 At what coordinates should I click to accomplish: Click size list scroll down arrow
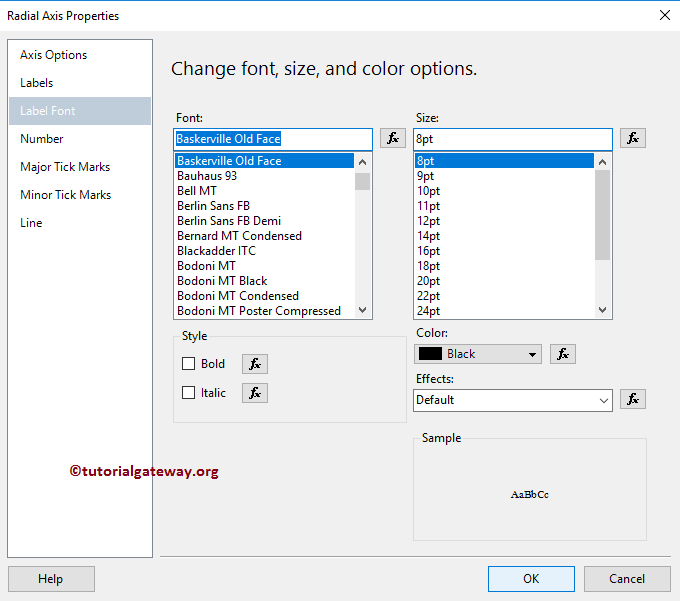(x=602, y=310)
